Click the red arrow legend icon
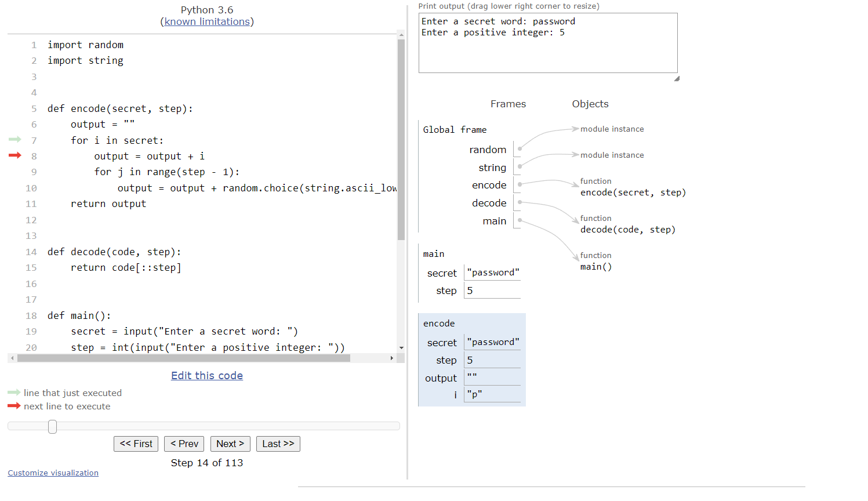The image size is (868, 501). pyautogui.click(x=14, y=406)
